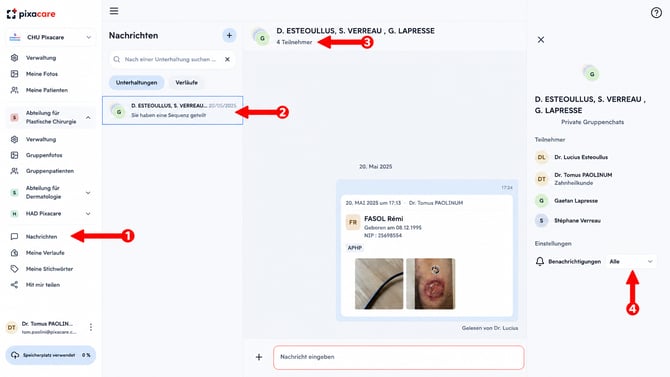Click the notification bell icon
Image resolution: width=670 pixels, height=377 pixels.
540,261
